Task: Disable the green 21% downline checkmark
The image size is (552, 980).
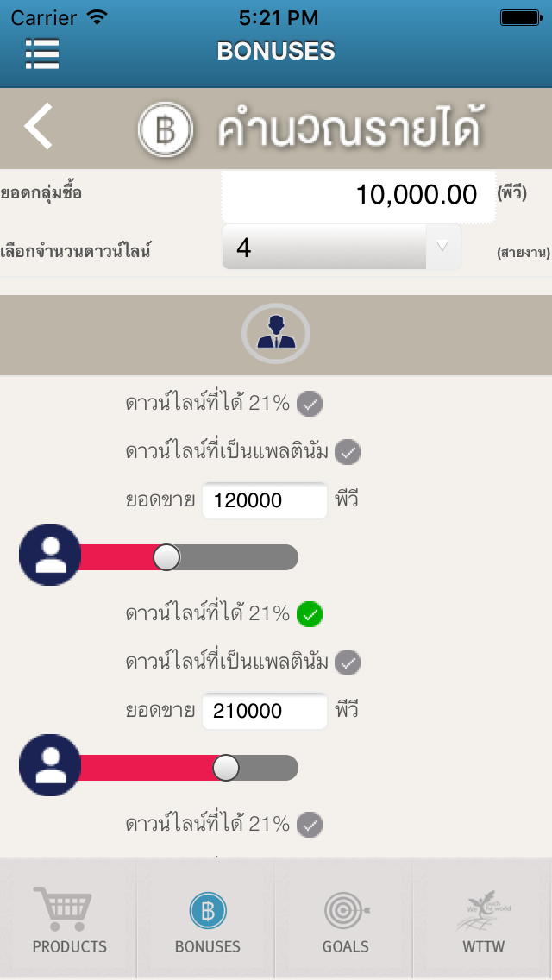Action: click(309, 614)
